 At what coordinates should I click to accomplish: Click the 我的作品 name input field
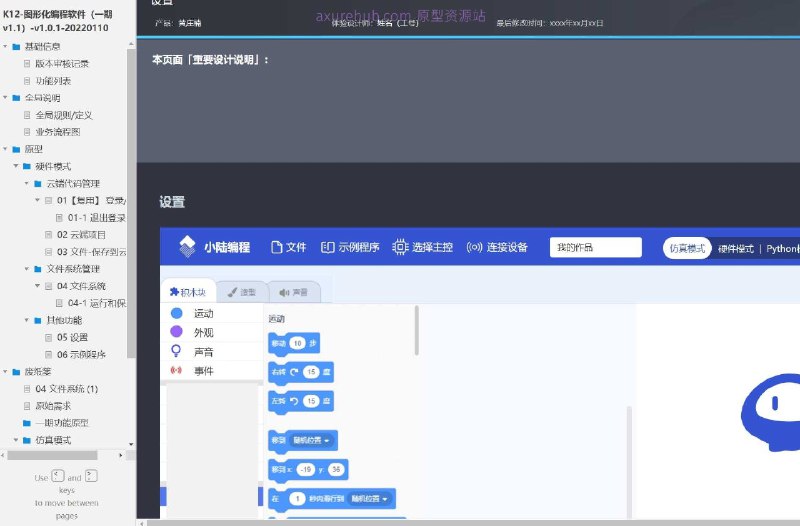[595, 247]
